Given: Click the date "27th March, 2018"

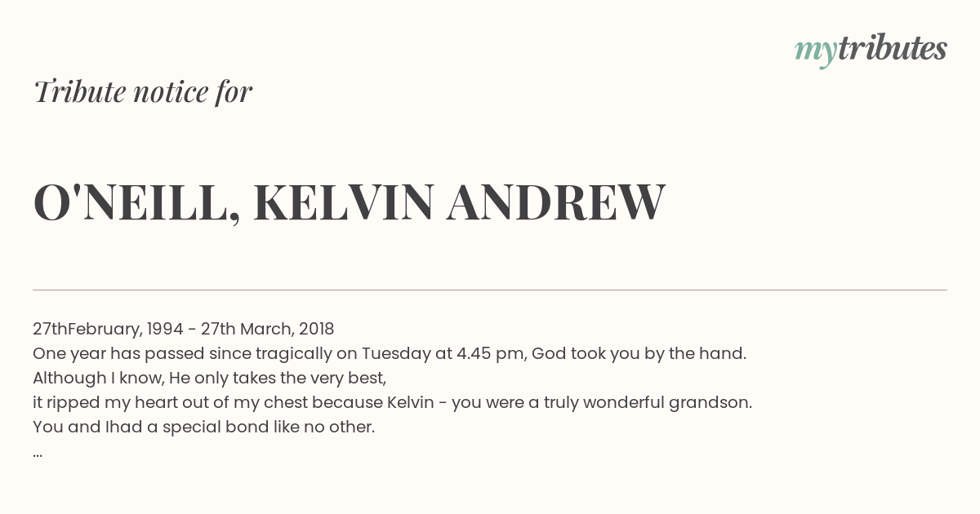Looking at the screenshot, I should pos(268,330).
